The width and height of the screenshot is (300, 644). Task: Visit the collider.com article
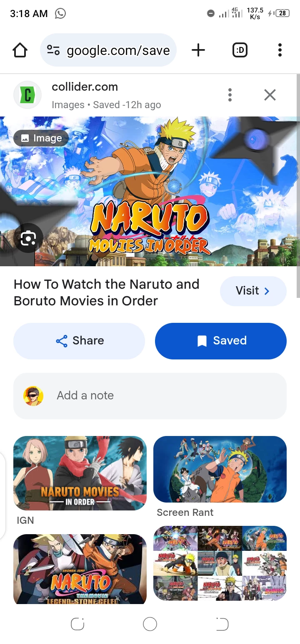253,291
